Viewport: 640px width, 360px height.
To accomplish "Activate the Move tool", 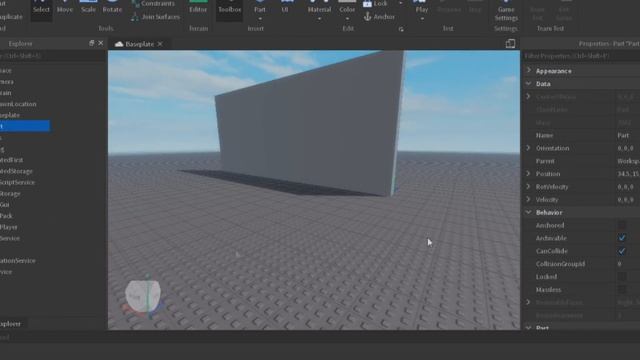I will (65, 8).
